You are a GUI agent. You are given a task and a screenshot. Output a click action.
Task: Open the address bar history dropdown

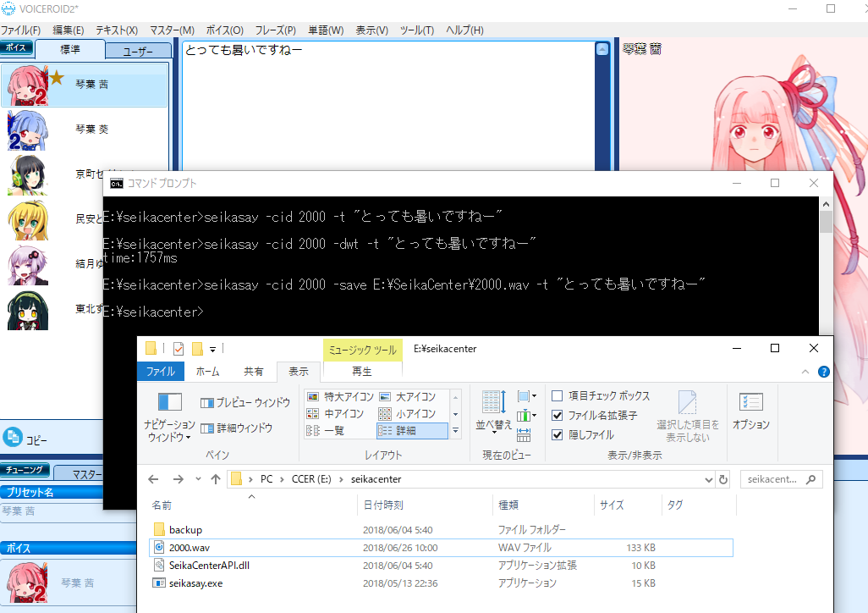[708, 479]
